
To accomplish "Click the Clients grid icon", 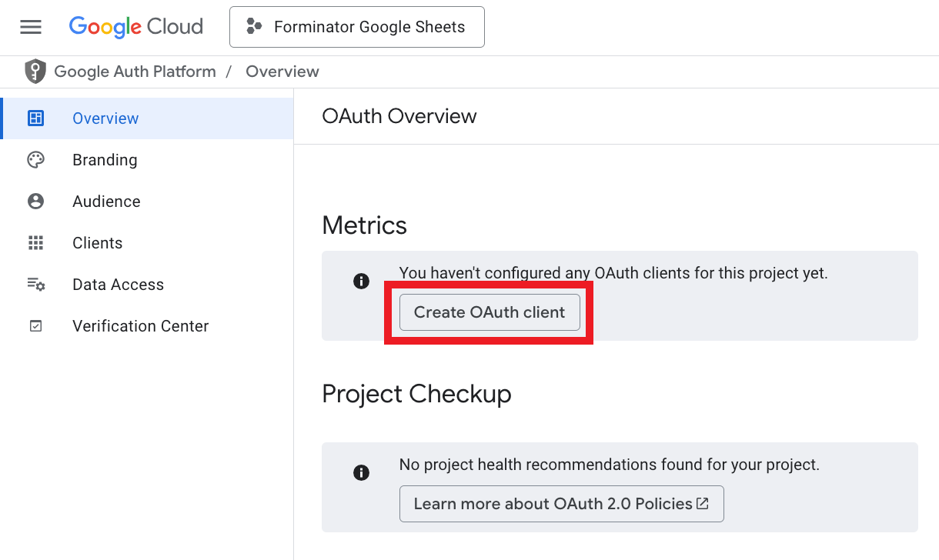I will tap(35, 243).
